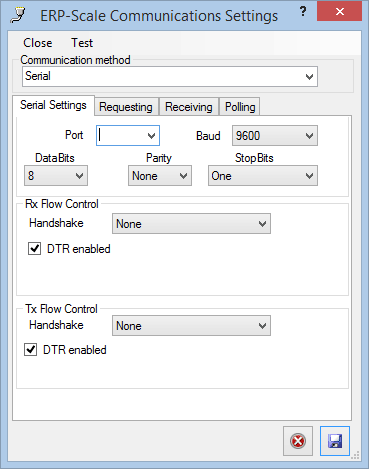Switch to the Requesting tab
Viewport: 369px width, 469px height.
[x=126, y=107]
